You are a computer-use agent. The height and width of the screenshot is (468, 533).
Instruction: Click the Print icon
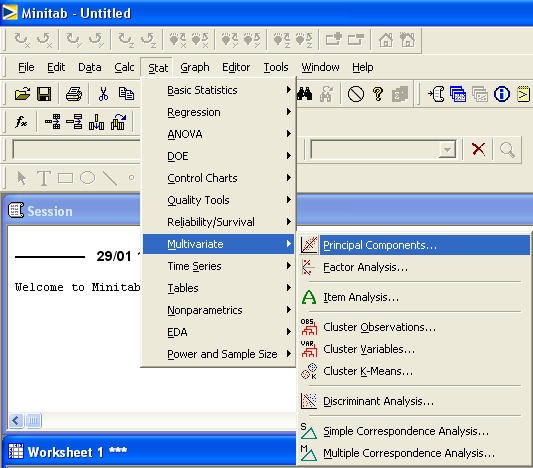point(74,94)
